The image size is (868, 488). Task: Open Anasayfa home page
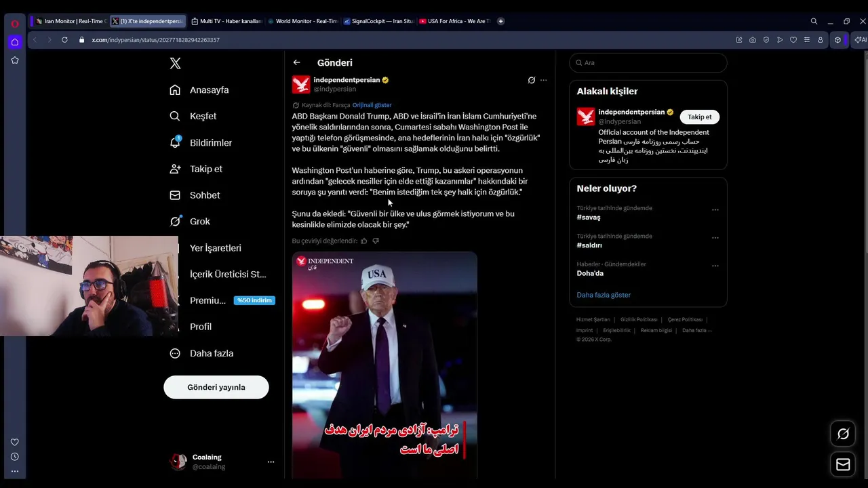(x=199, y=90)
